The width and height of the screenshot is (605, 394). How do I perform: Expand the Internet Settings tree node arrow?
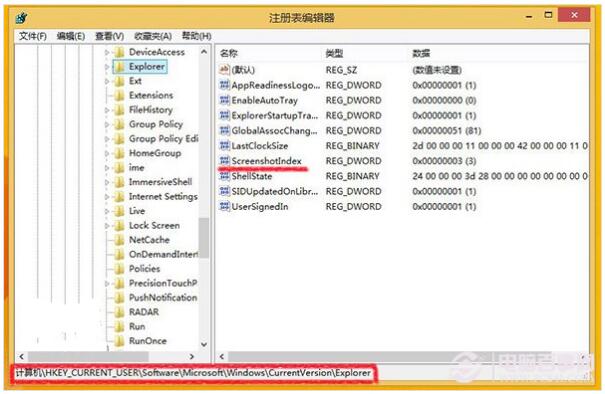coord(107,196)
